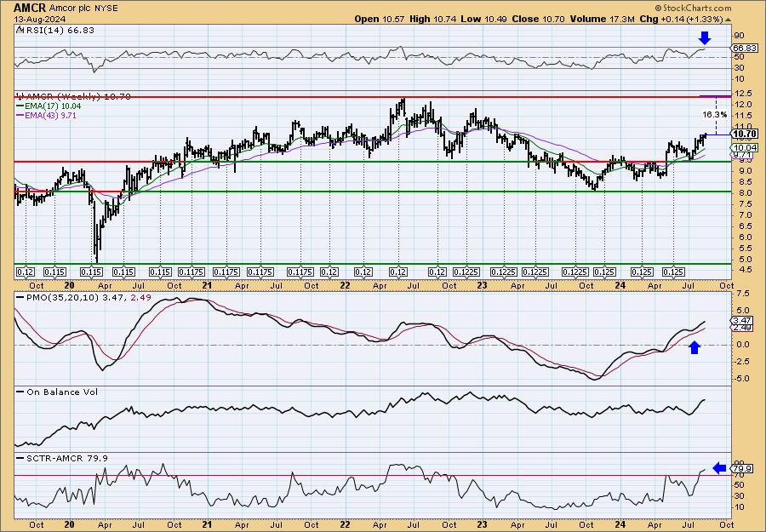Click the SCTR-AMCR 79.9 legend label
This screenshot has height=532, width=766.
pos(67,458)
